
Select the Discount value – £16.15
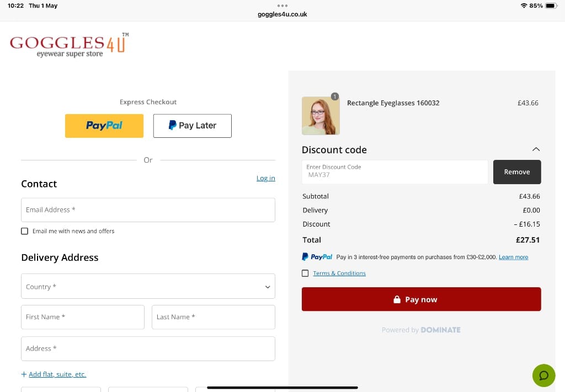tap(527, 224)
